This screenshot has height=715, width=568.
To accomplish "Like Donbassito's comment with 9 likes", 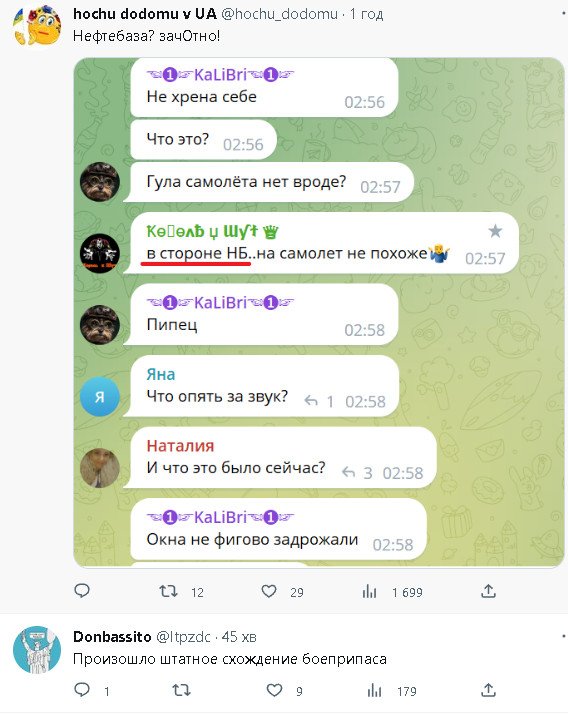I will [274, 690].
